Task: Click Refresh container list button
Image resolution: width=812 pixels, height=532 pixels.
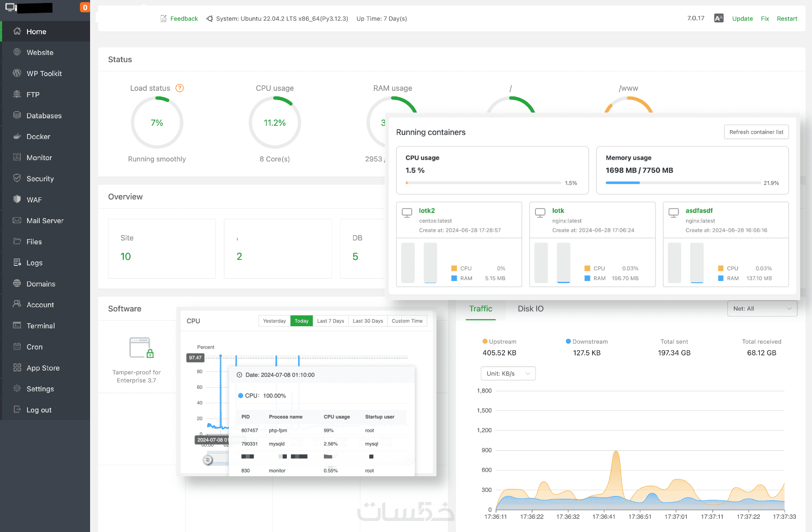Action: (x=756, y=132)
